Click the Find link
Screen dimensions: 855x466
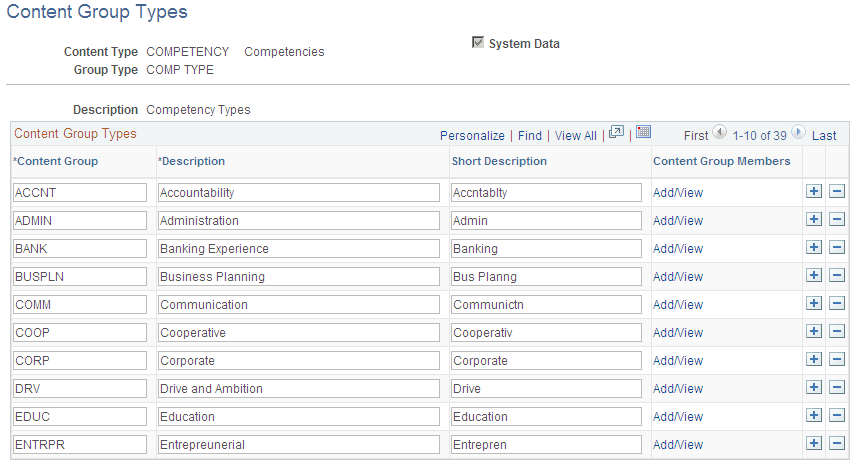530,135
